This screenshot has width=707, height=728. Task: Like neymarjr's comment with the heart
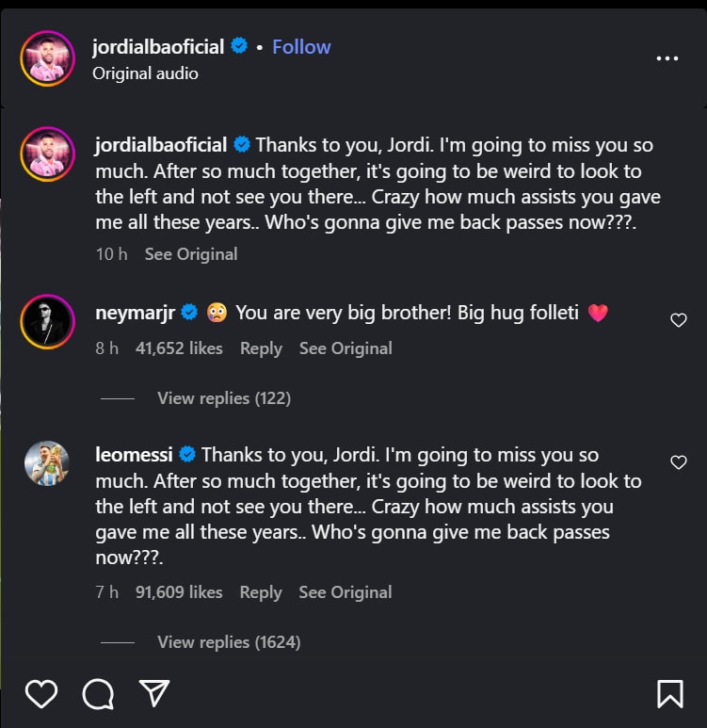tap(678, 320)
